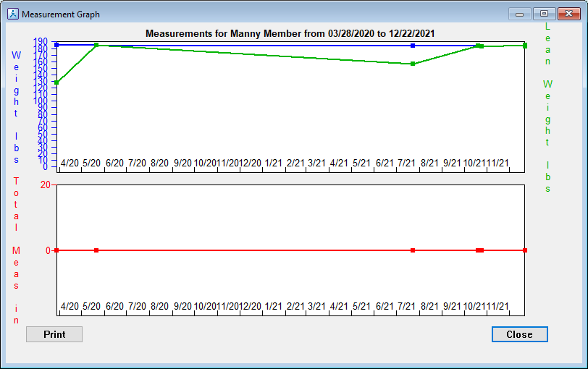Minimize the Measurement Graph window
Image resolution: width=588 pixels, height=369 pixels.
point(518,13)
